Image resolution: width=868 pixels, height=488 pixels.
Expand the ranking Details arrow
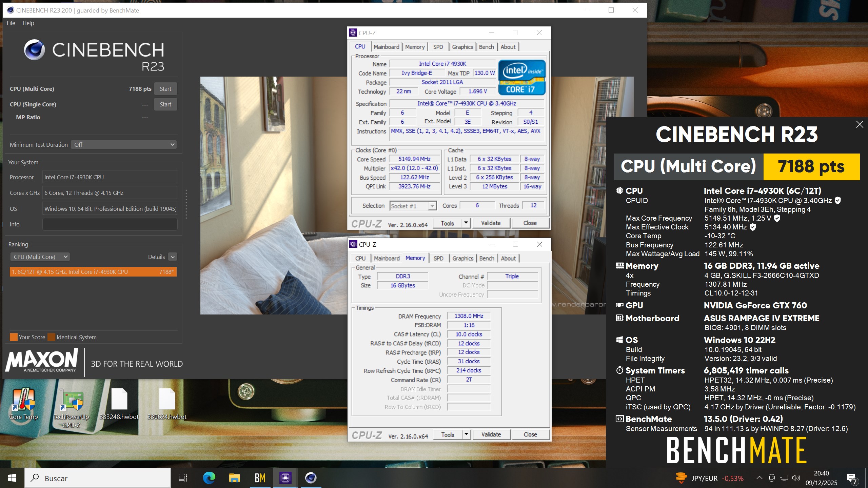point(173,257)
